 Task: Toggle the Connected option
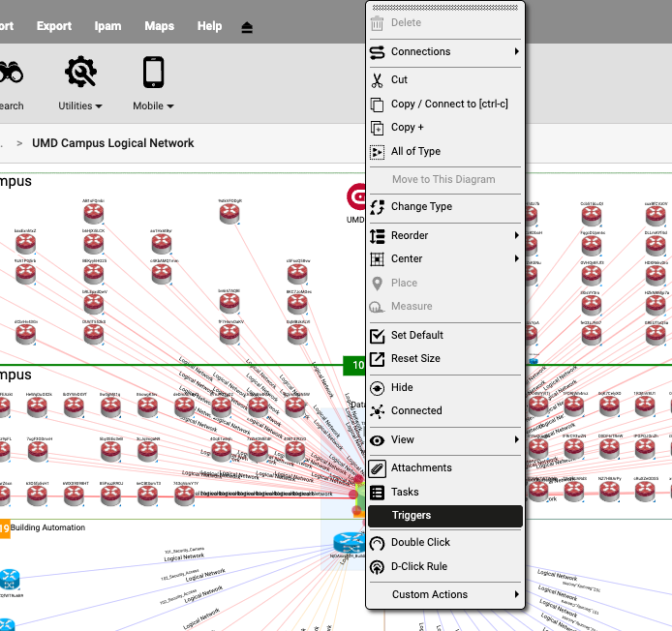point(415,411)
